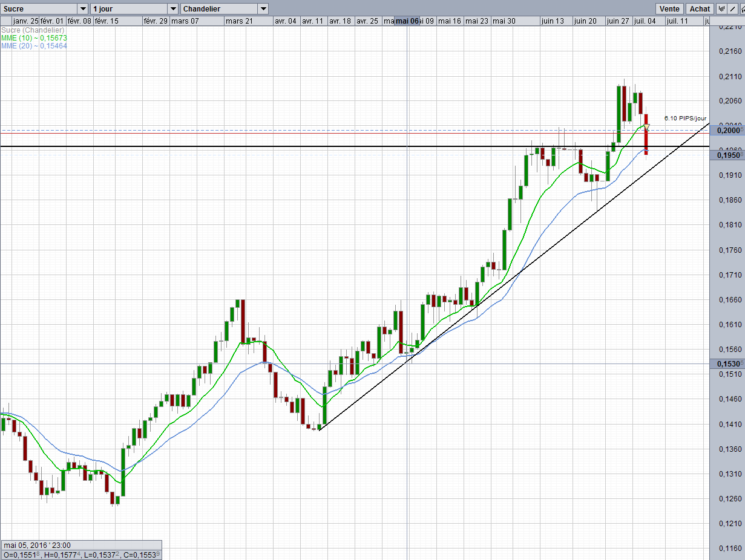This screenshot has width=745, height=560.
Task: Click the highlighted mai 06 date marker
Action: tap(407, 21)
